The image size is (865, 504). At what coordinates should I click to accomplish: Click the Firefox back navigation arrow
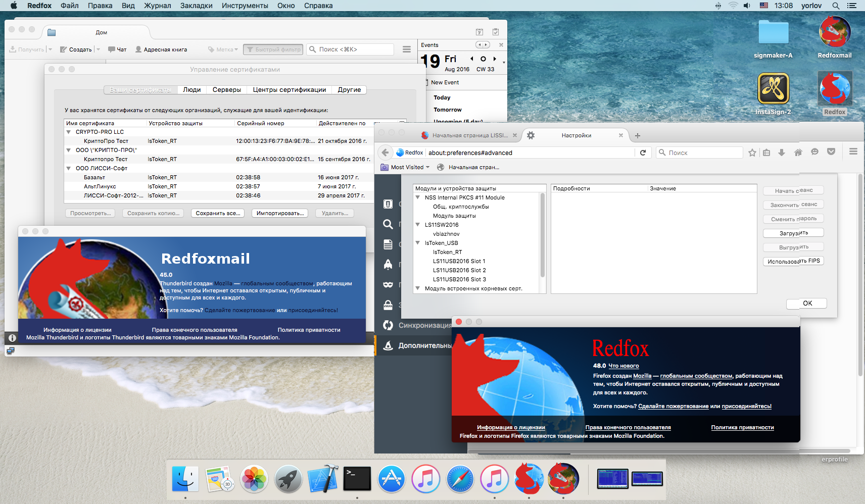(x=386, y=153)
